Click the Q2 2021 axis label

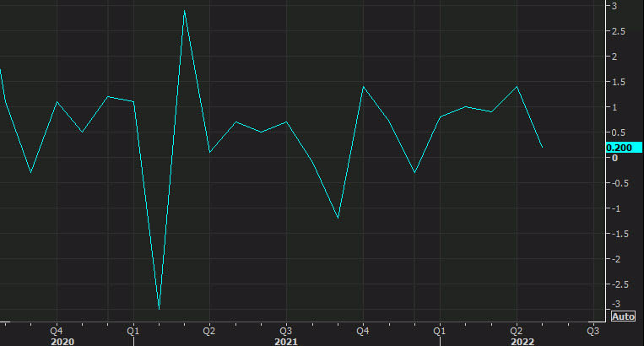point(209,331)
